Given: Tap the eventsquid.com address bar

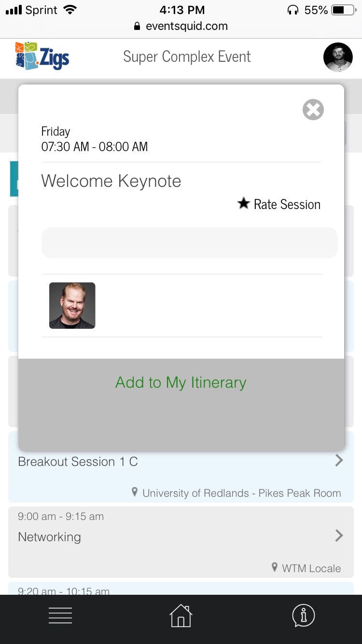Looking at the screenshot, I should click(x=181, y=26).
